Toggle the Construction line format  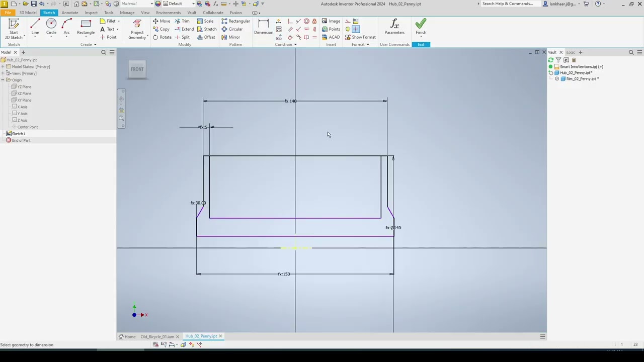click(348, 21)
